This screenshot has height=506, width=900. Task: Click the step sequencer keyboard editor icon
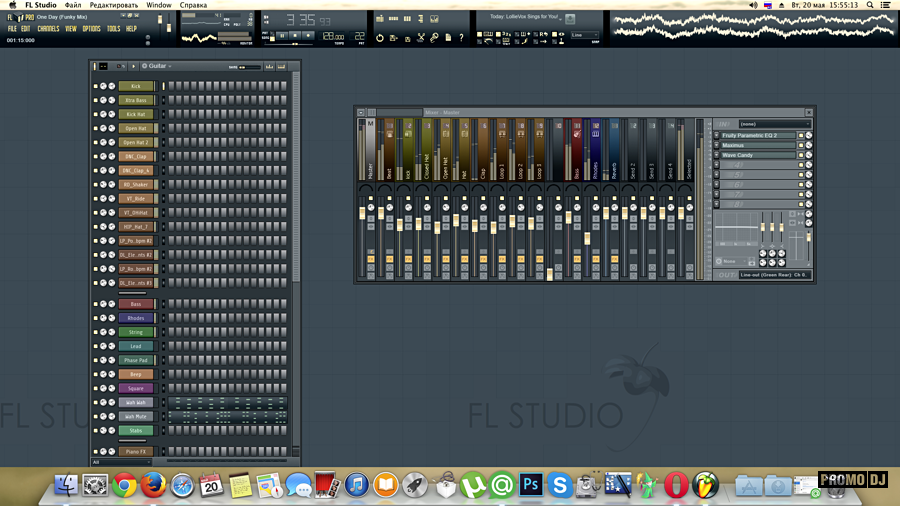281,67
